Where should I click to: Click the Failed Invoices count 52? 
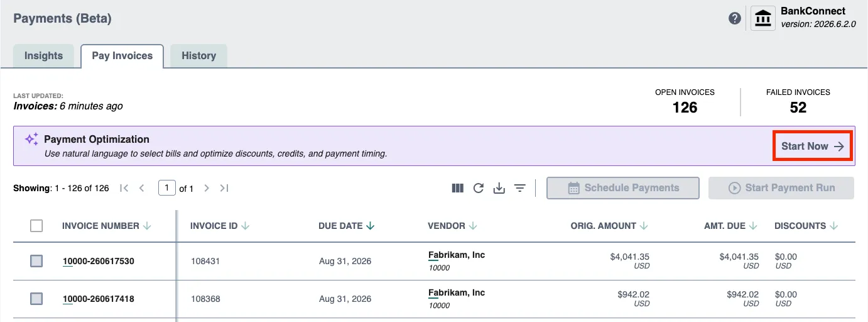tap(798, 108)
